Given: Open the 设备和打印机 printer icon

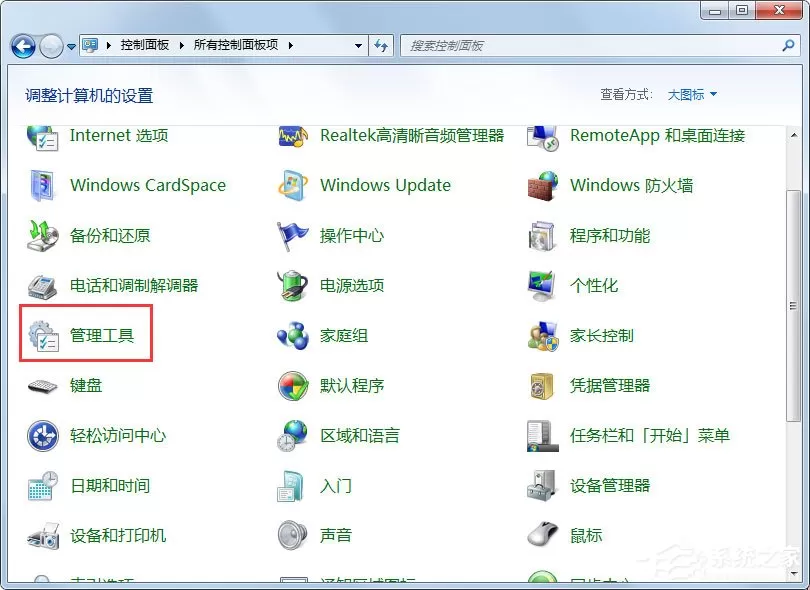Looking at the screenshot, I should 42,536.
